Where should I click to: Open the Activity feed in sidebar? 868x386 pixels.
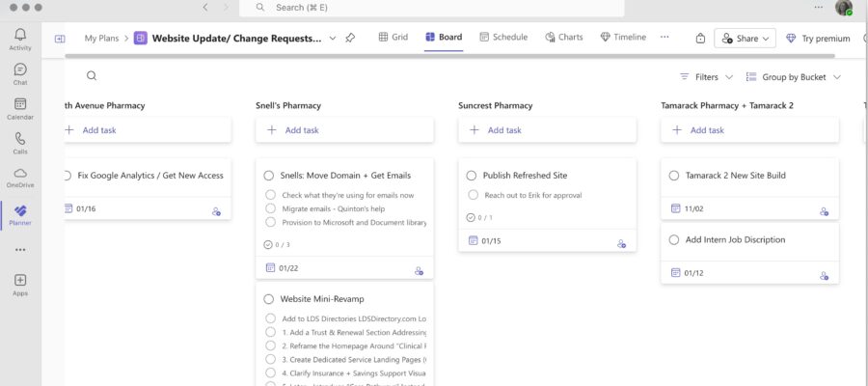click(20, 40)
